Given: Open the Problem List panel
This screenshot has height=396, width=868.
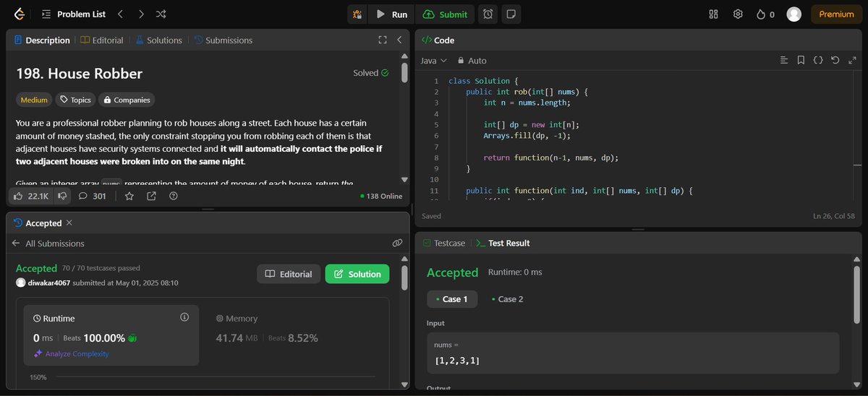Looking at the screenshot, I should (x=74, y=14).
